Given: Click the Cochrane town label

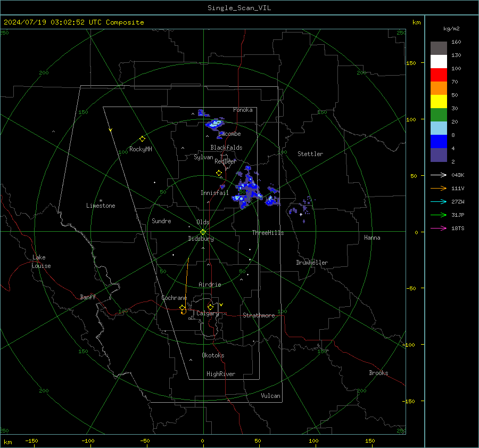Looking at the screenshot, I should coord(174,298).
